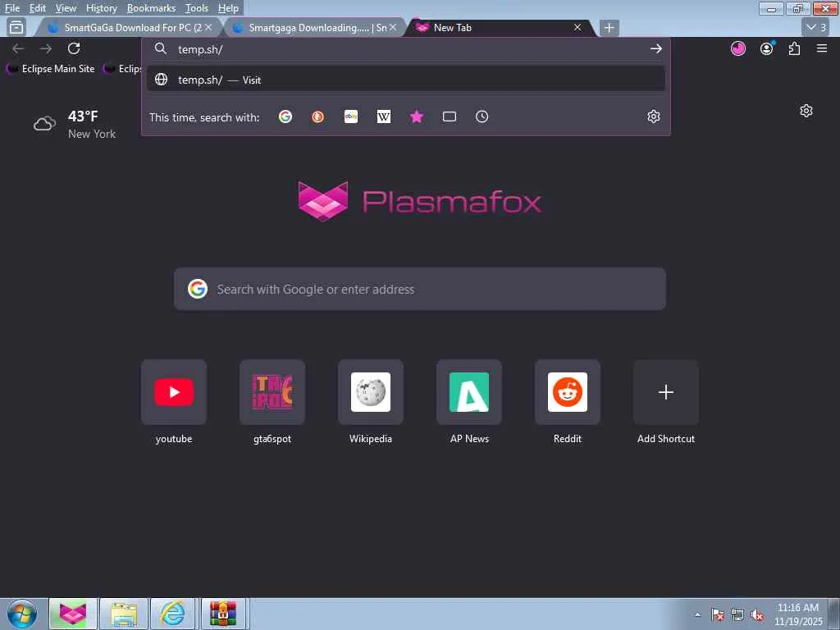
Task: Open Windows Explorer from taskbar
Action: tap(123, 614)
